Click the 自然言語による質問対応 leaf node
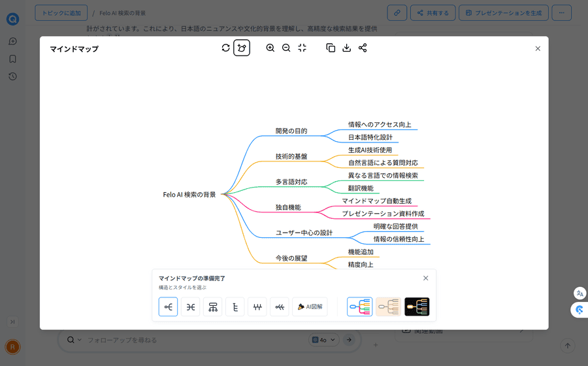588x366 pixels. pos(383,163)
